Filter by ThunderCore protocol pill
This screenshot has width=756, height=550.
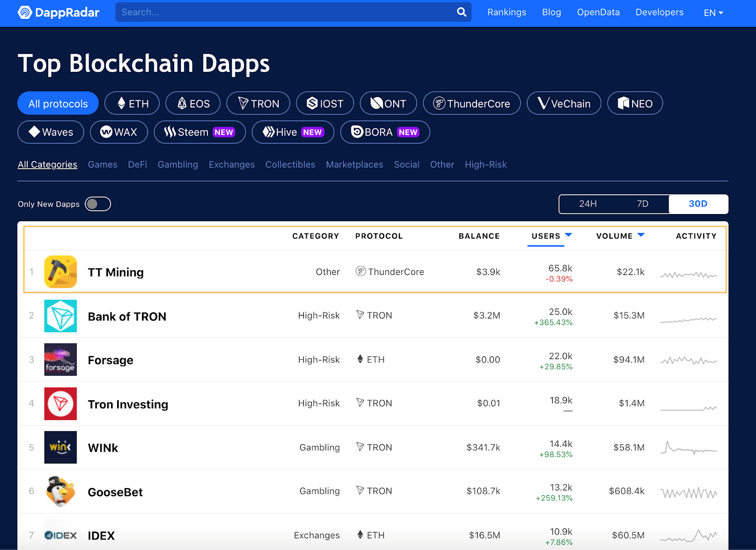point(472,103)
